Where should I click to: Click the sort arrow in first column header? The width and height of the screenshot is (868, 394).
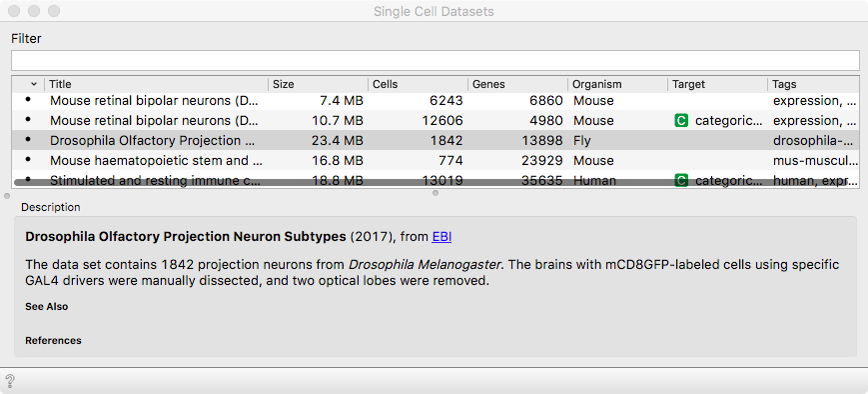point(34,84)
